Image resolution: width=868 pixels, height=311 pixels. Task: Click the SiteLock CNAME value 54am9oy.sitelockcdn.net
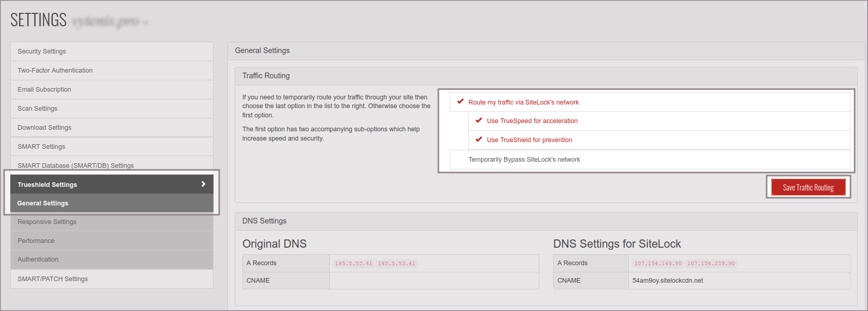667,281
